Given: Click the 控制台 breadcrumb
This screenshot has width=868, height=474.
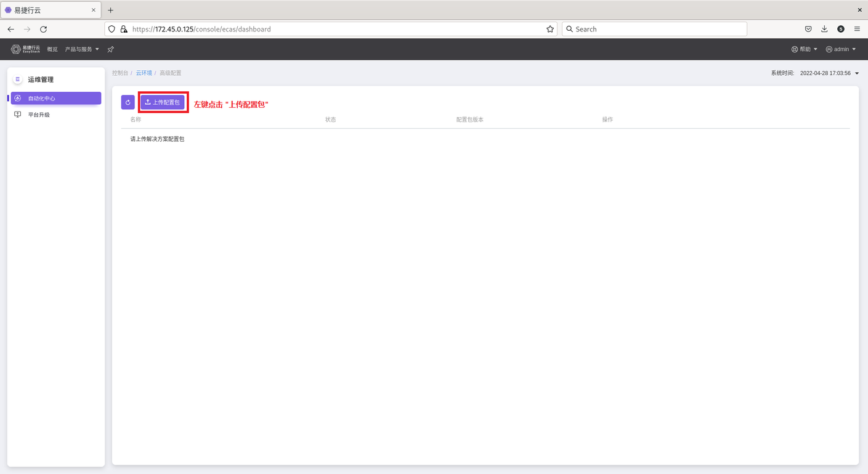Looking at the screenshot, I should point(120,73).
